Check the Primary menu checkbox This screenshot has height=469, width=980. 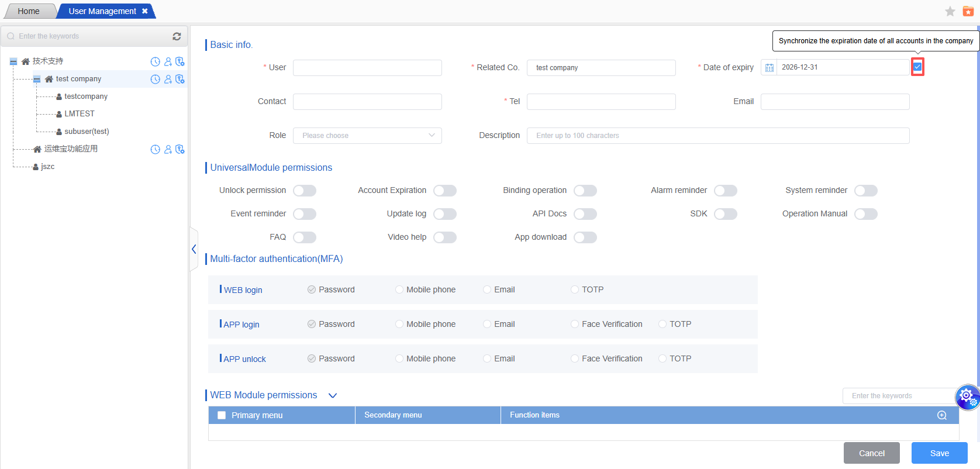point(222,415)
